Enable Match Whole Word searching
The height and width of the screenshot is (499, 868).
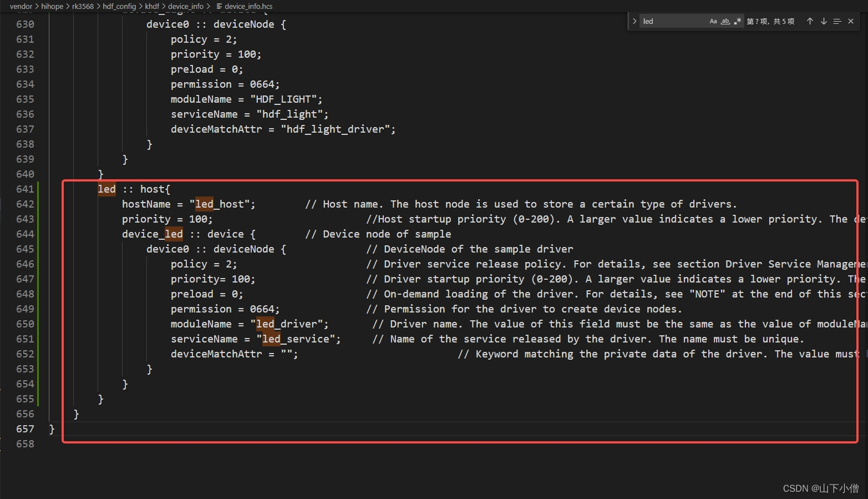coord(725,21)
